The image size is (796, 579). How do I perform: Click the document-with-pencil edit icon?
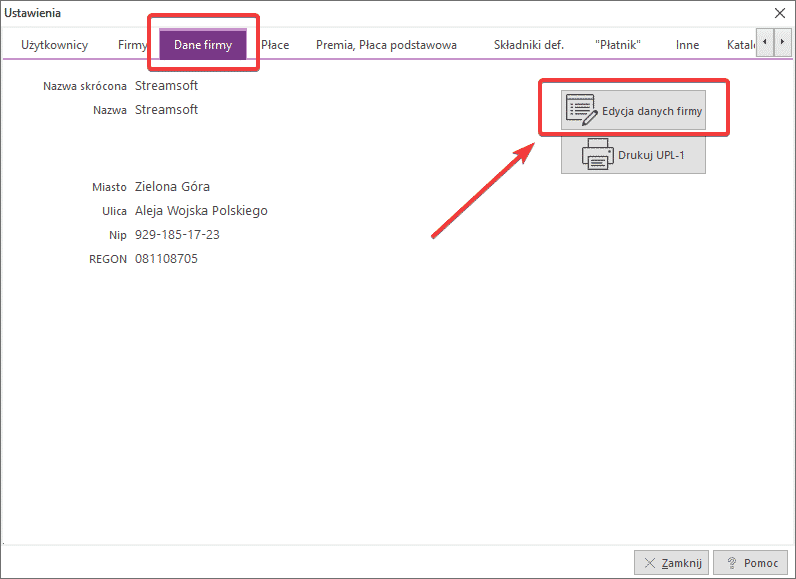coord(581,110)
